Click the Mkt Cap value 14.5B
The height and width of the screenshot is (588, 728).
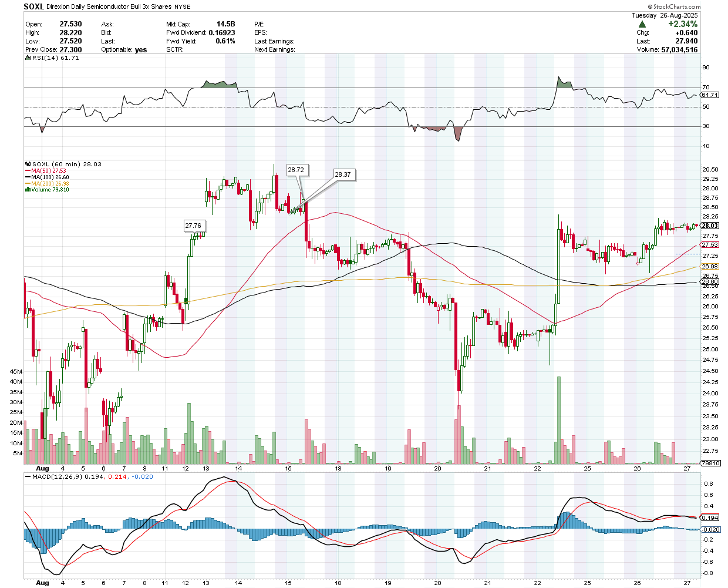pos(226,24)
